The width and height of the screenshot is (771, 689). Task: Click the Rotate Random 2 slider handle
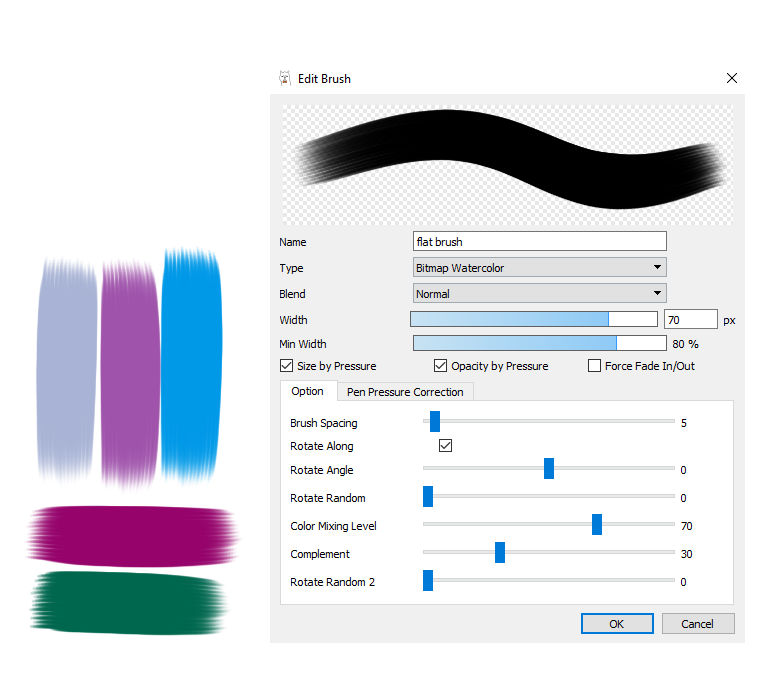pos(428,580)
